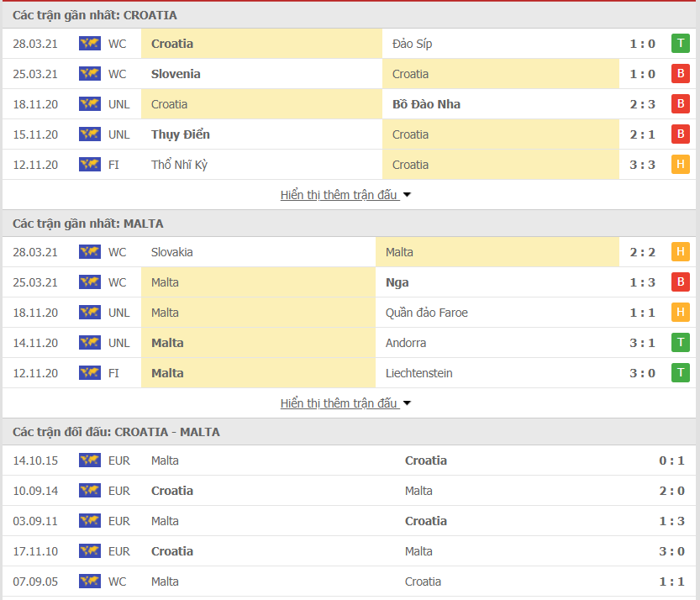Click the EUR icon on the Malta - Croatia 2015 row

89,461
